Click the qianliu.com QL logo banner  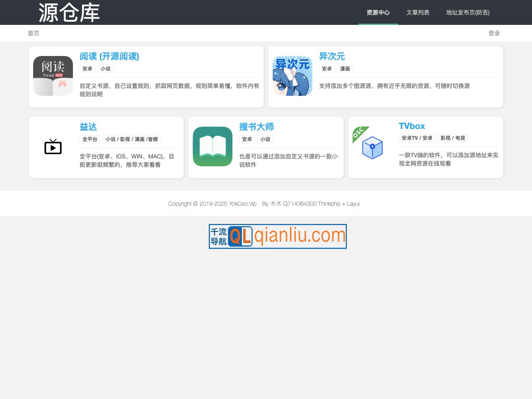278,236
